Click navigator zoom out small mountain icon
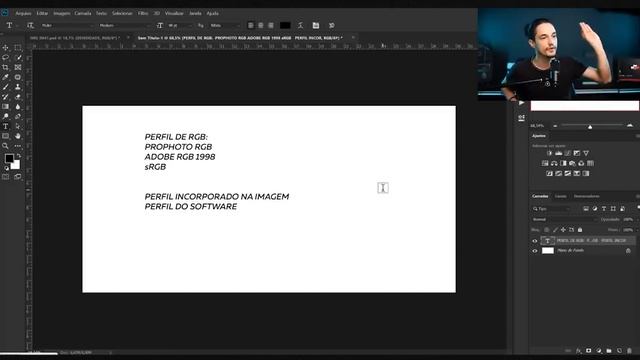 (555, 126)
